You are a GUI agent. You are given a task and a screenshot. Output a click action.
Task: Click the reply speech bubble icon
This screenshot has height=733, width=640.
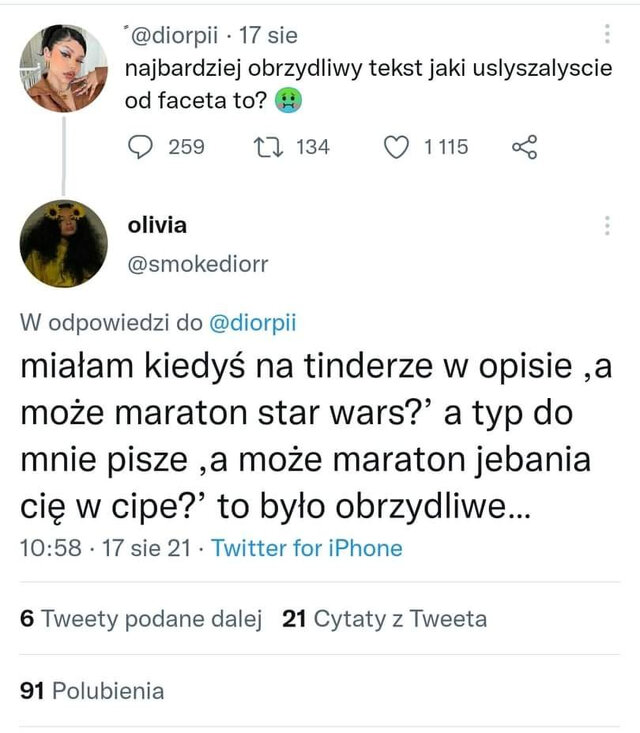(143, 147)
